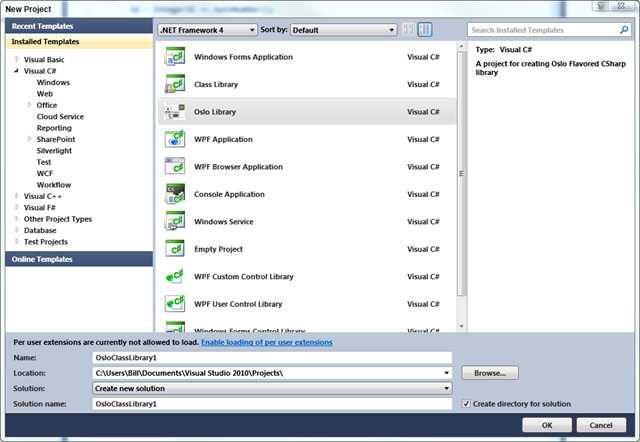Screen dimensions: 640x442
Task: Select the Installed Templates section
Action: coord(79,42)
